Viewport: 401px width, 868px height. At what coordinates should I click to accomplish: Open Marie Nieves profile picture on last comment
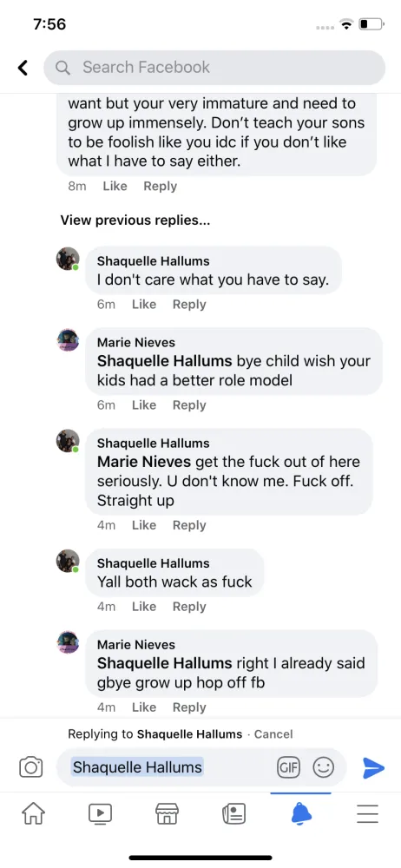pyautogui.click(x=68, y=642)
